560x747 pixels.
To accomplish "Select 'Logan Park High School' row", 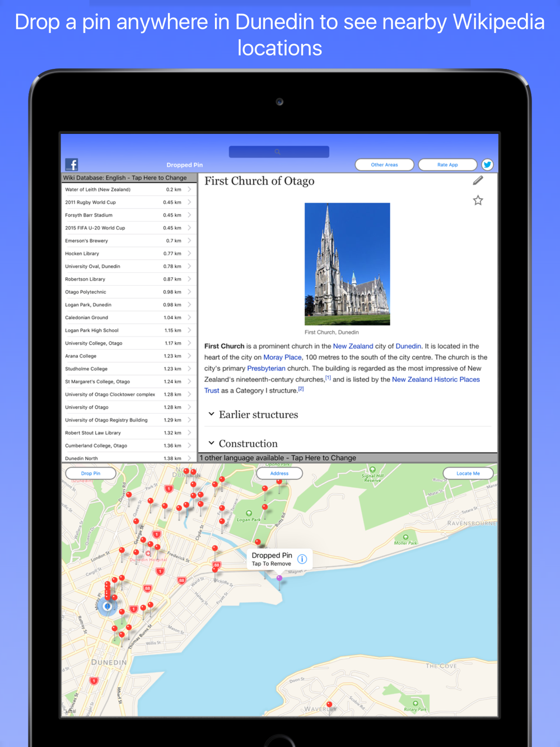I will 129,330.
